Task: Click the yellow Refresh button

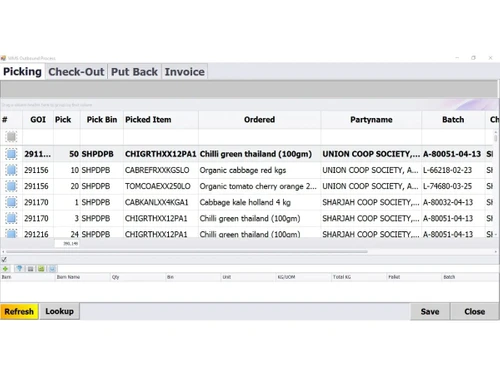Action: pyautogui.click(x=19, y=311)
